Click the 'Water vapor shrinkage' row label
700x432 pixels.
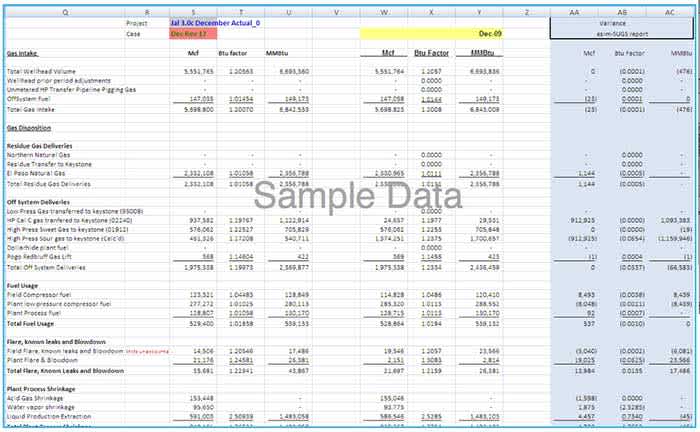pos(41,407)
